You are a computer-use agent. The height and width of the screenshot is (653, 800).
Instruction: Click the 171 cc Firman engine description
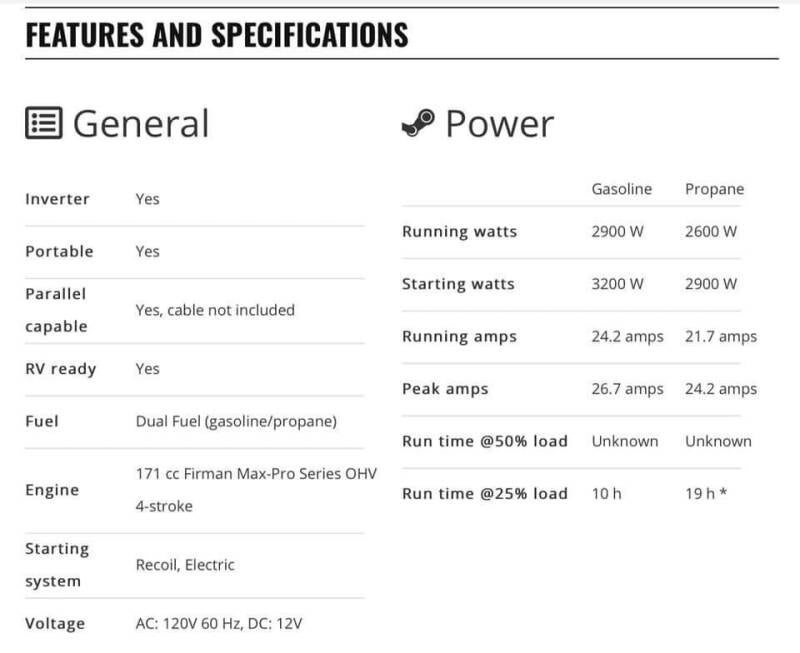point(256,489)
